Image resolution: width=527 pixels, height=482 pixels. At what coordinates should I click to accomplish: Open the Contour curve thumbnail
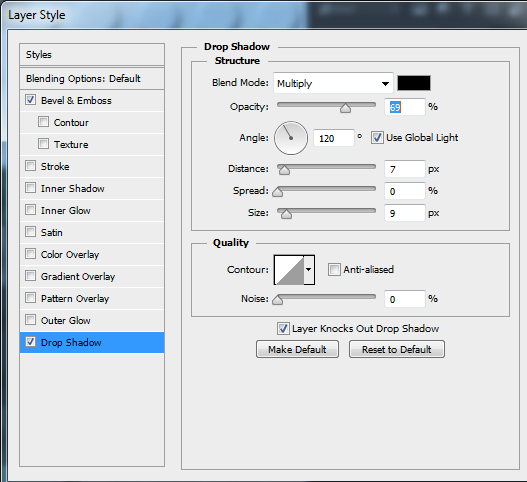[289, 270]
